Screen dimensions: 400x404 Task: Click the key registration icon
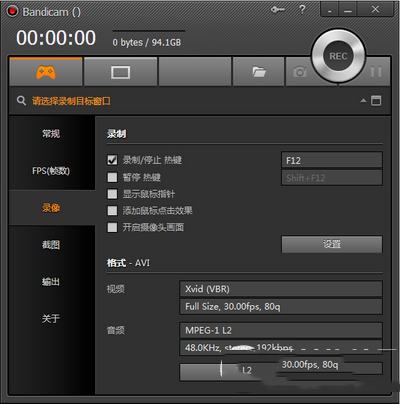tap(278, 10)
